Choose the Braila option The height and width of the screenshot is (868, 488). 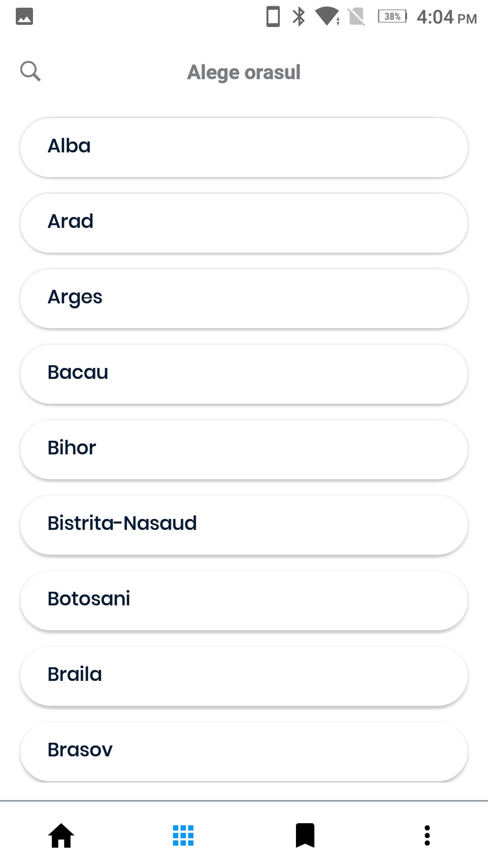pyautogui.click(x=244, y=676)
